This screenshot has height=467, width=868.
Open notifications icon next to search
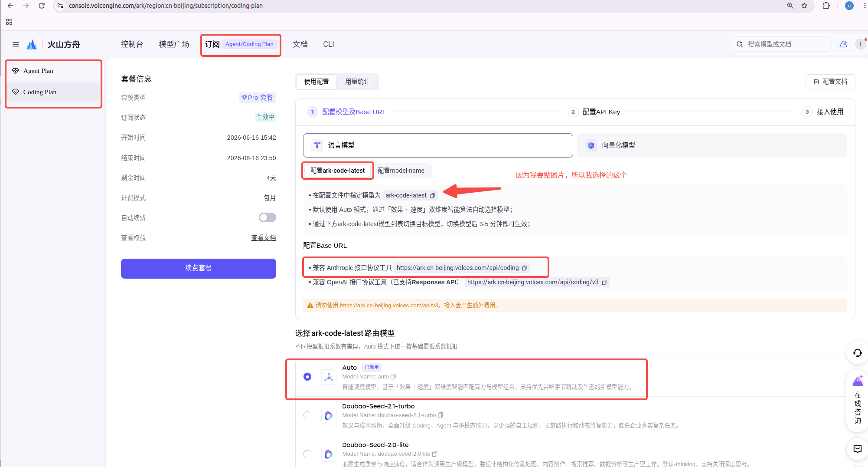843,44
